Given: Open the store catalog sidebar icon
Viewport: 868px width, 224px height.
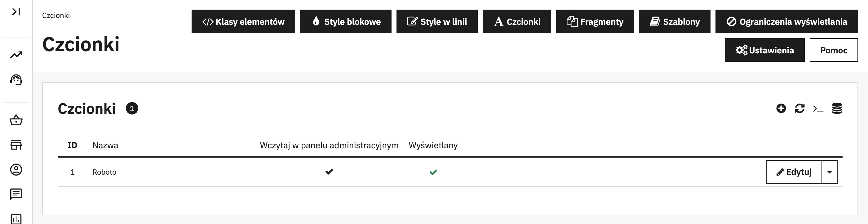Looking at the screenshot, I should click(x=16, y=145).
